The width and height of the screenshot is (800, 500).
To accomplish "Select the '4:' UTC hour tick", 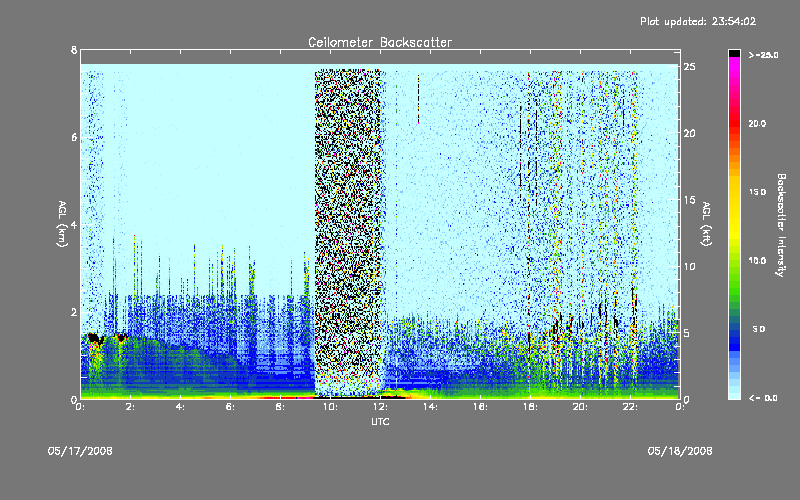I will click(181, 407).
